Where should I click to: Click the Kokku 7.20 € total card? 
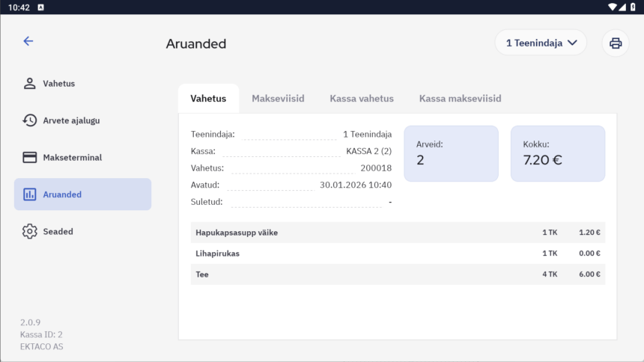pyautogui.click(x=557, y=153)
